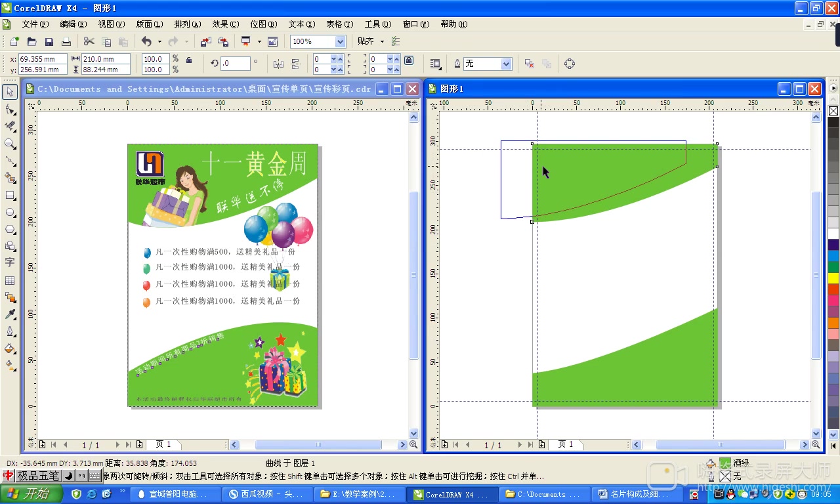Image resolution: width=840 pixels, height=504 pixels.
Task: Open the Application launcher icon
Action: point(246,41)
